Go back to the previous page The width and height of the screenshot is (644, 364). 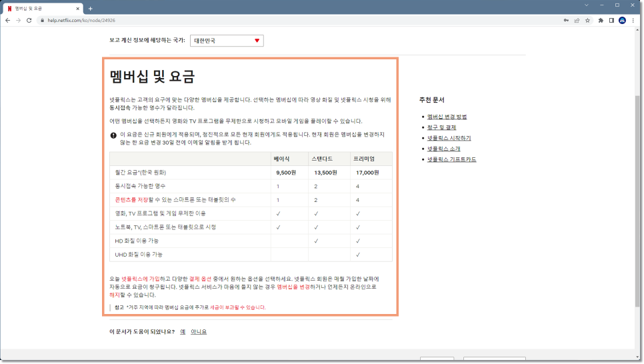(x=7, y=20)
